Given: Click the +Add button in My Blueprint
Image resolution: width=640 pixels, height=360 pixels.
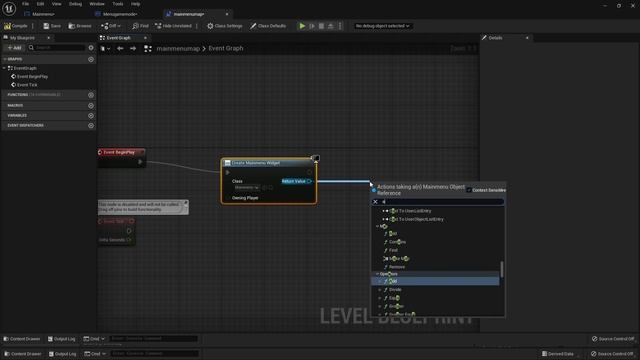Looking at the screenshot, I should (x=14, y=48).
